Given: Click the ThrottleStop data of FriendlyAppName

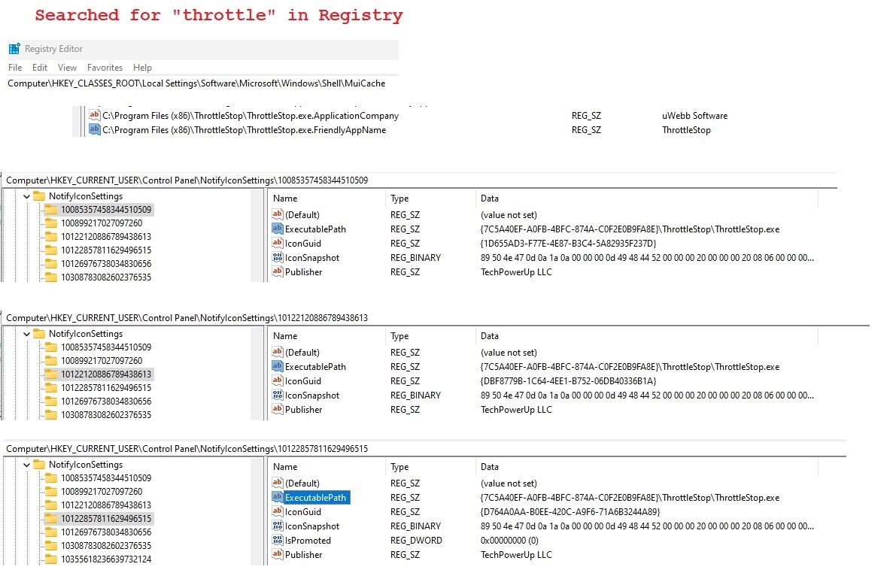Looking at the screenshot, I should (x=685, y=130).
